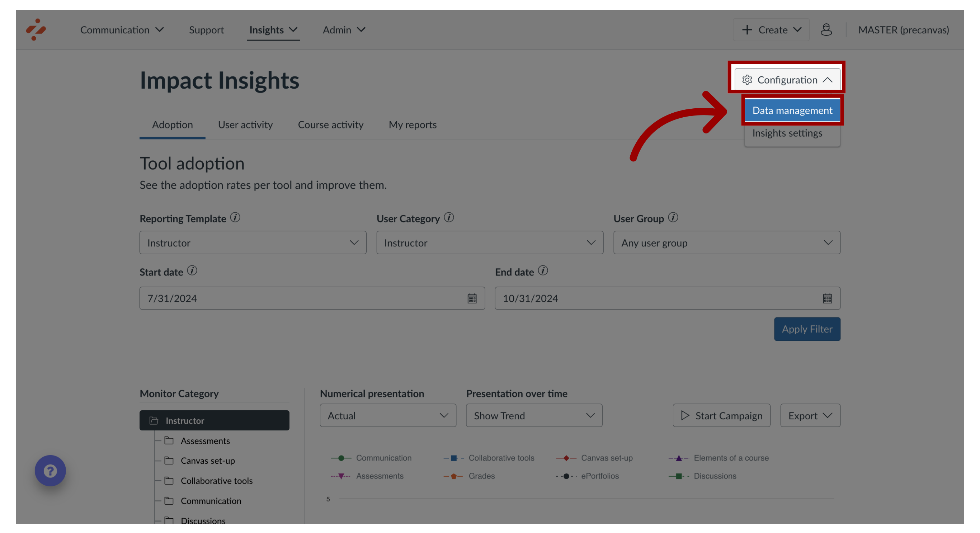
Task: Expand the Export dropdown
Action: pyautogui.click(x=810, y=415)
